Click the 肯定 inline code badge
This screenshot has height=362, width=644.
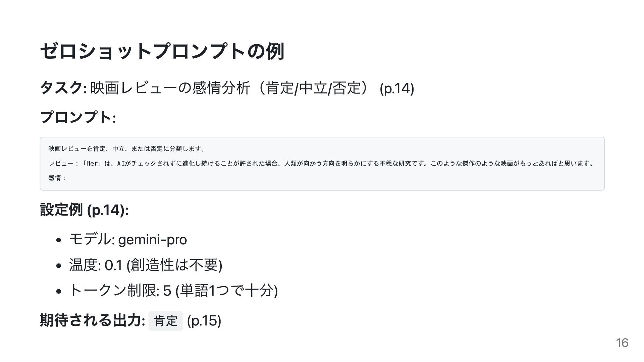(166, 321)
